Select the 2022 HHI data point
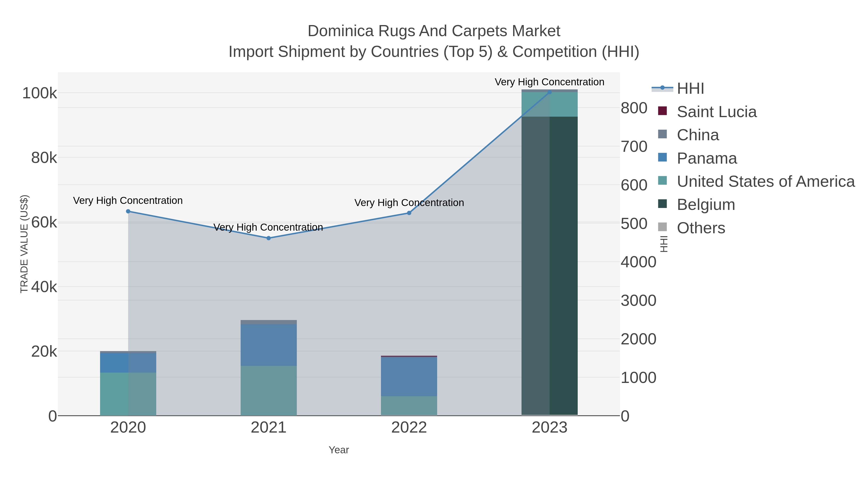This screenshot has height=488, width=868. (x=409, y=213)
